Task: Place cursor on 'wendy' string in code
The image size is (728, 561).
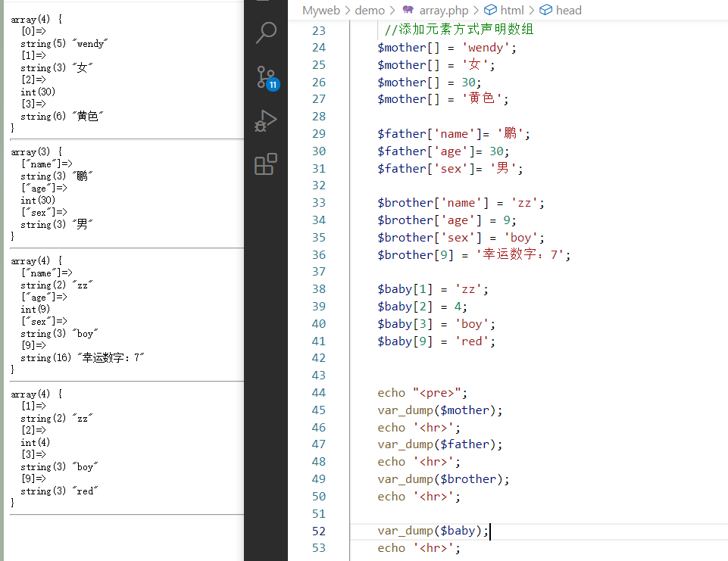Action: point(486,48)
